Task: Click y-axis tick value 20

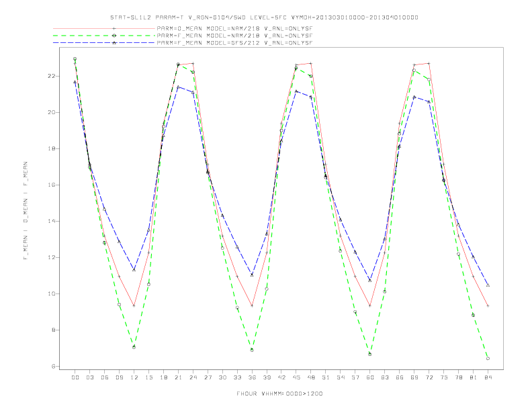Action: tap(51, 112)
